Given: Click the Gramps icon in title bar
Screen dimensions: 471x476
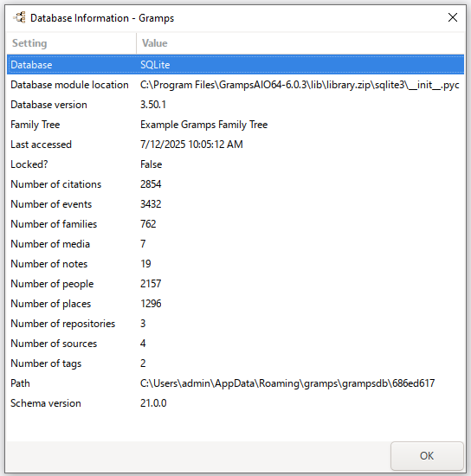Looking at the screenshot, I should 20,17.
